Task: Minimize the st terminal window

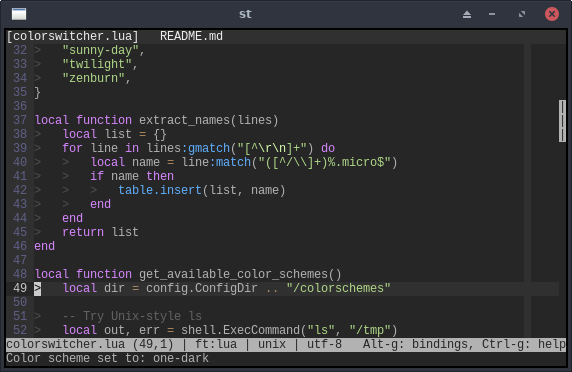Action: [492, 14]
